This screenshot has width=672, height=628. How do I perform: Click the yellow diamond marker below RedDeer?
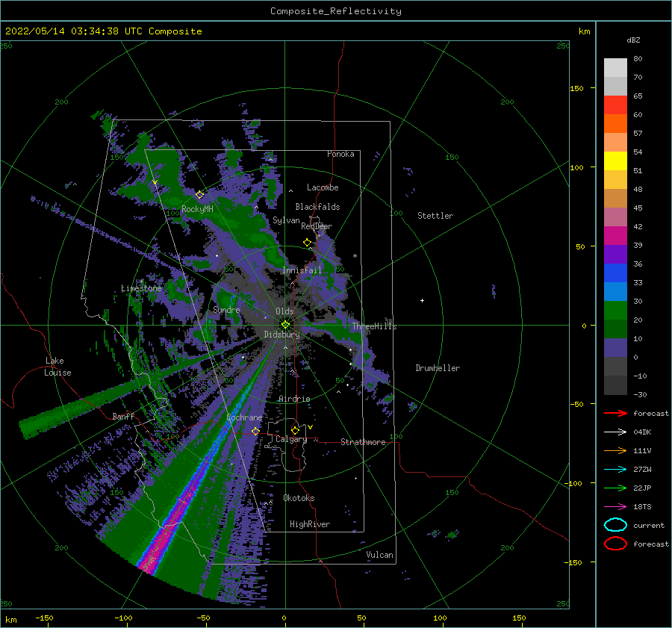pyautogui.click(x=308, y=243)
